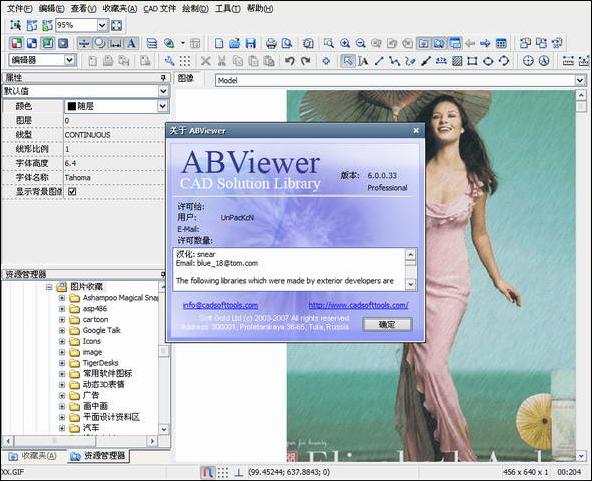The height and width of the screenshot is (482, 594).
Task: Click the dotted grid icon
Action: coord(185,61)
